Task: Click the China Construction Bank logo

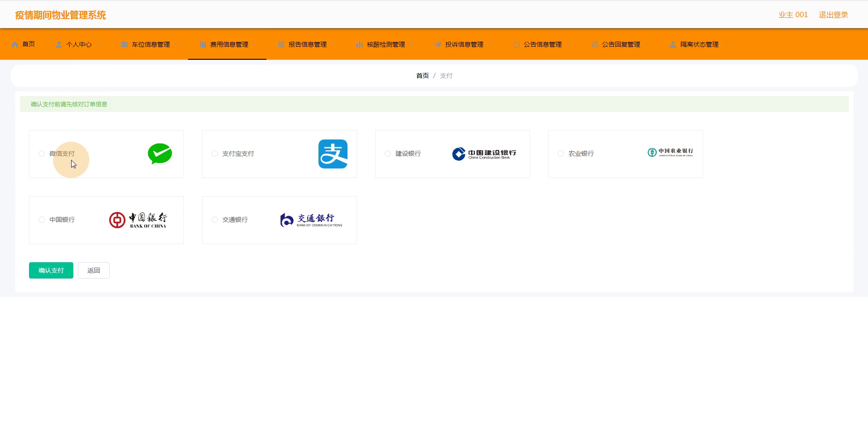Action: click(x=484, y=154)
